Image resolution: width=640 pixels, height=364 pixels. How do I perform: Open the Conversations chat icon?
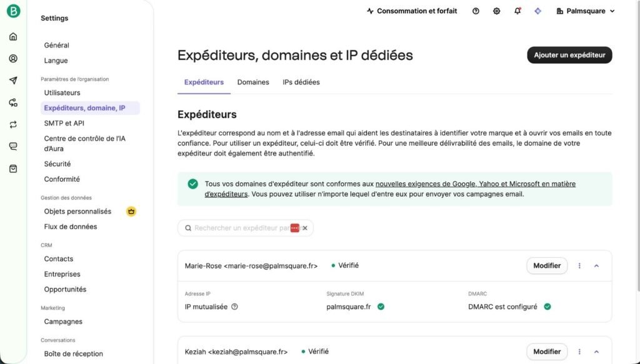(13, 146)
